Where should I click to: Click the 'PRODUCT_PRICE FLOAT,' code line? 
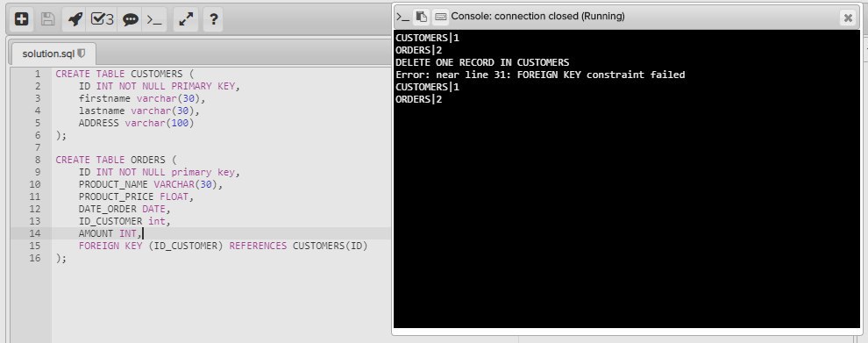(x=136, y=197)
